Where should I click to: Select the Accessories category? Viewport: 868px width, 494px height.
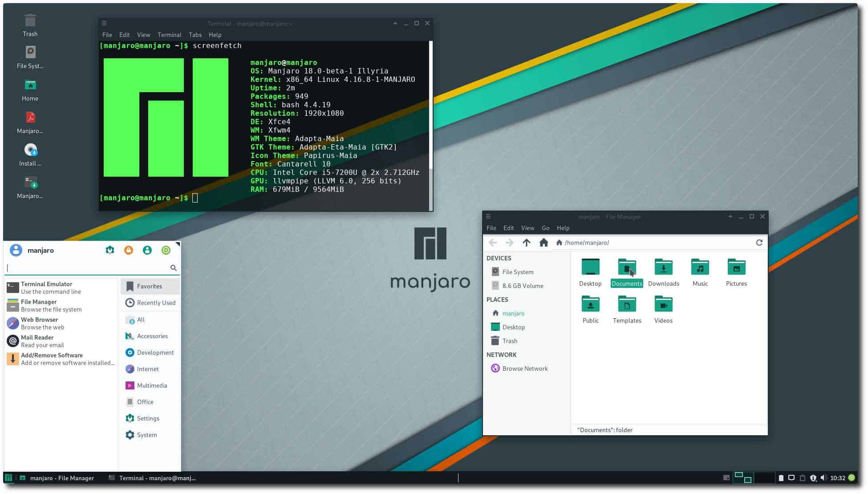point(150,336)
